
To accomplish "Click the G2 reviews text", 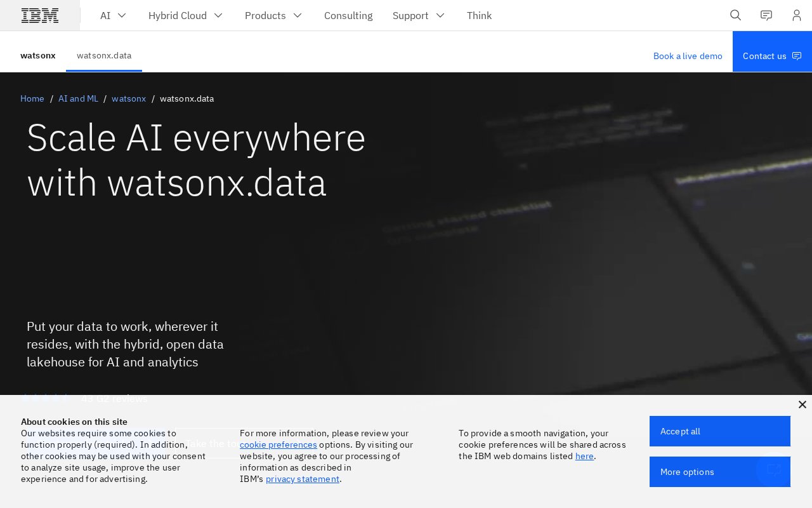I will click(114, 398).
